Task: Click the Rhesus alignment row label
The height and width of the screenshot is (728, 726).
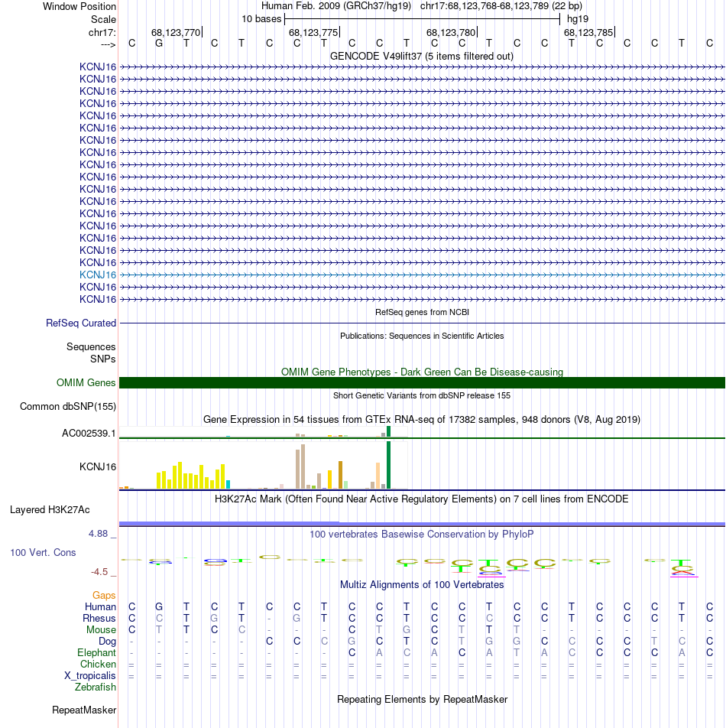Action: (x=99, y=619)
